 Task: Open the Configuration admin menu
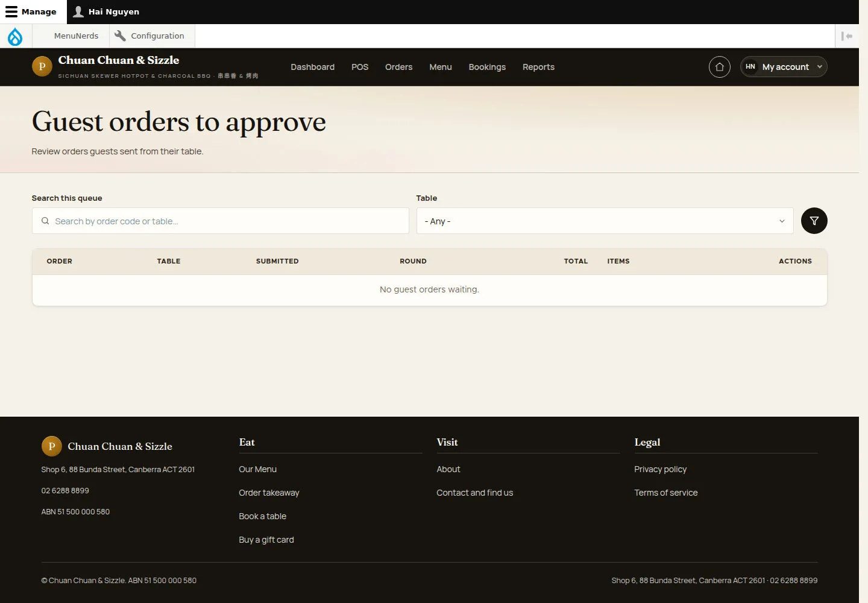click(x=152, y=36)
